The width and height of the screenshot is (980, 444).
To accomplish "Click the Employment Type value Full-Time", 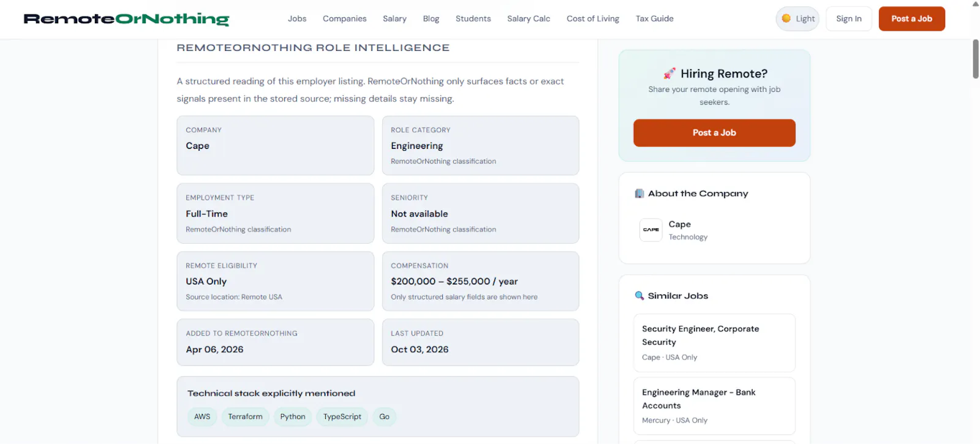I will pyautogui.click(x=207, y=214).
